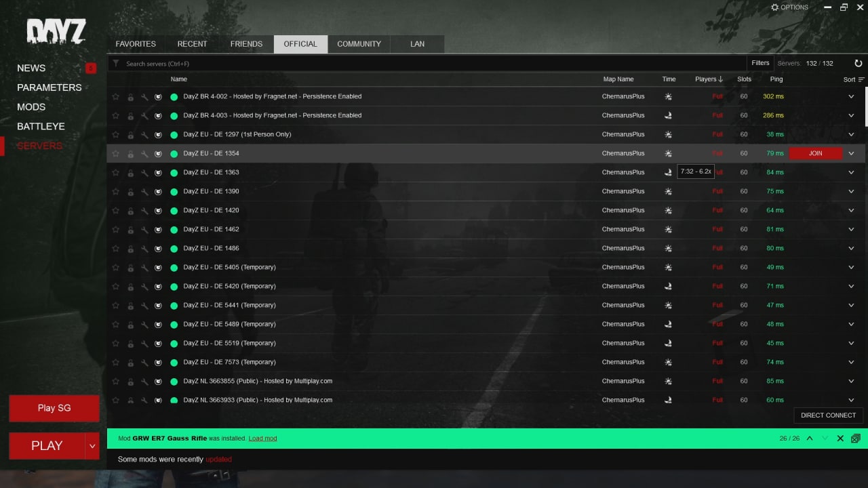The image size is (868, 488).
Task: Star the DayZ EU - DE 7573 (Temporary) server
Action: pos(115,362)
